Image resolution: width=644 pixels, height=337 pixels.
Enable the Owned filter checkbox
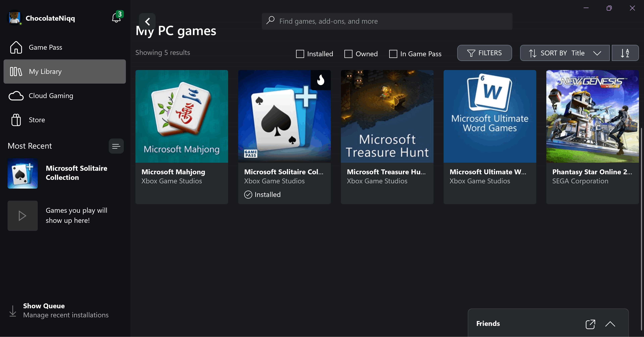(348, 54)
